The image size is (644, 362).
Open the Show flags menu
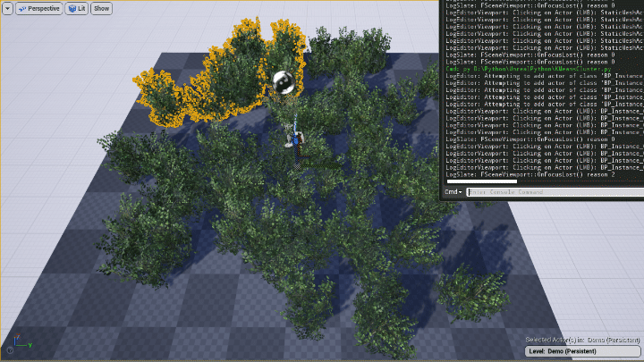click(101, 9)
